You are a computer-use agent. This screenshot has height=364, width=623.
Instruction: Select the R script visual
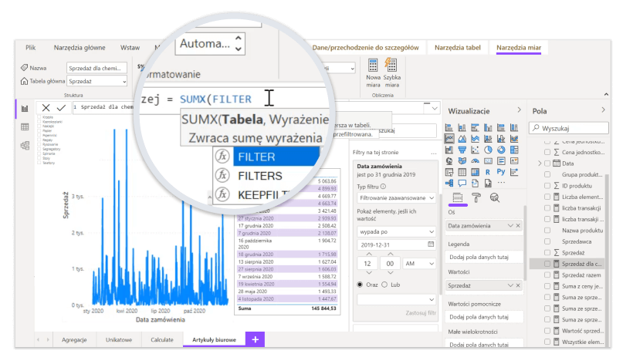[488, 172]
